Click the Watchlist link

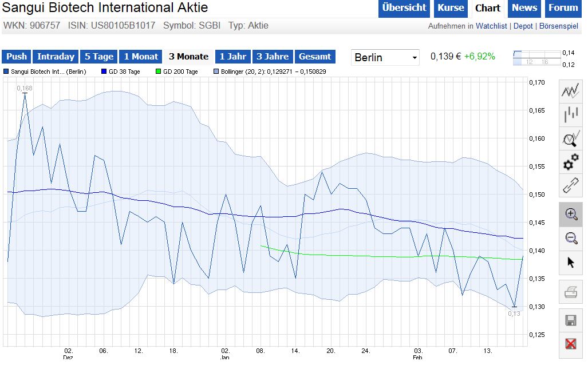tap(492, 26)
